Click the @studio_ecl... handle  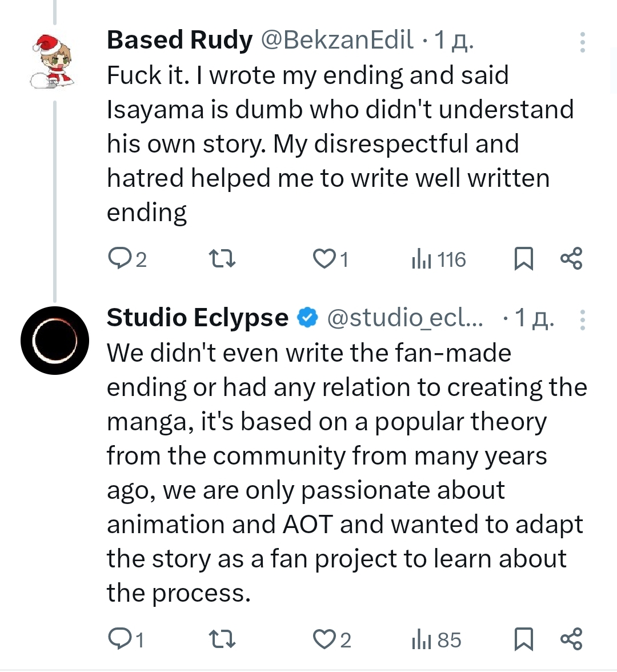pyautogui.click(x=404, y=318)
